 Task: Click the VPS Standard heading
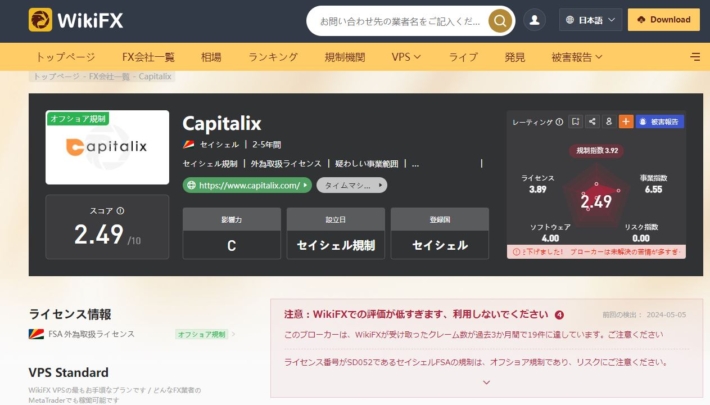[x=68, y=372]
